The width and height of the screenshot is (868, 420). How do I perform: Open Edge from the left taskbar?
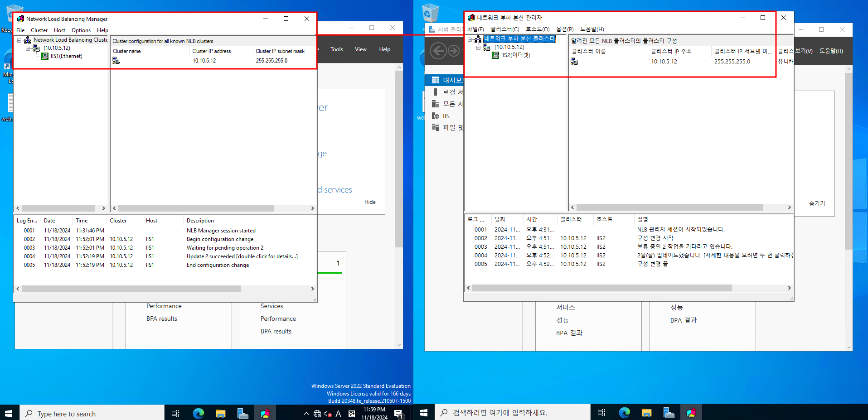tap(199, 413)
